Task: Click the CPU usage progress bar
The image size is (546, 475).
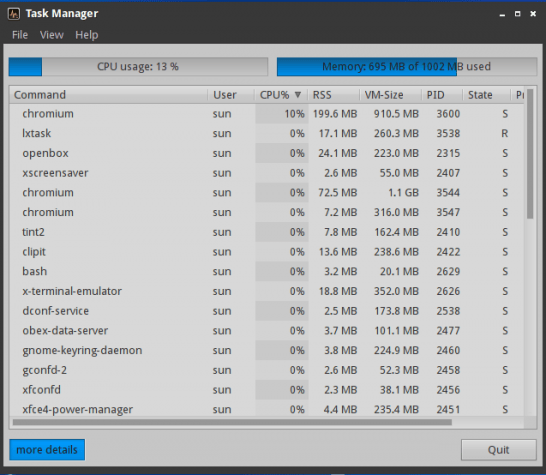Action: coord(138,67)
